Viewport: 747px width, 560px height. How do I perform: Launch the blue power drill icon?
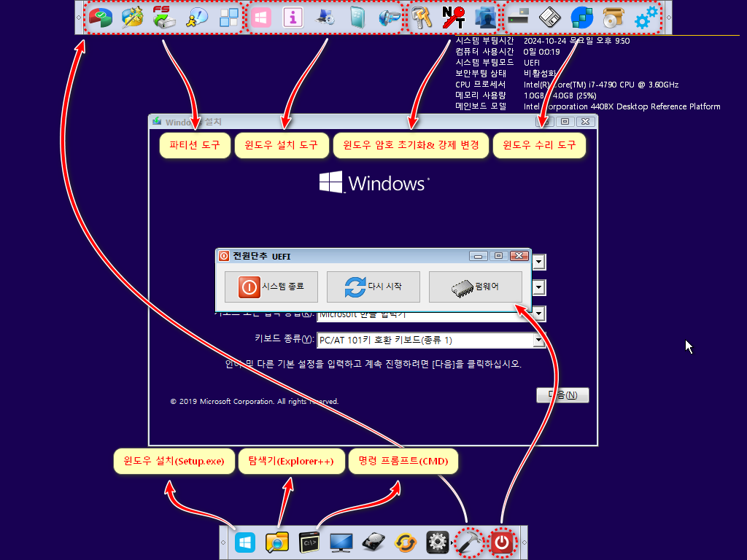(x=390, y=17)
